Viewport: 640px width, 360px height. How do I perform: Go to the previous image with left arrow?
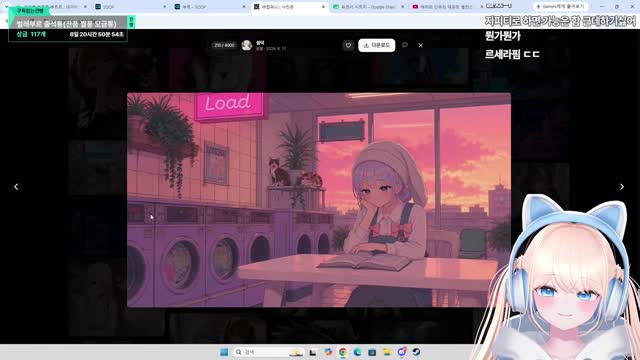coord(16,187)
